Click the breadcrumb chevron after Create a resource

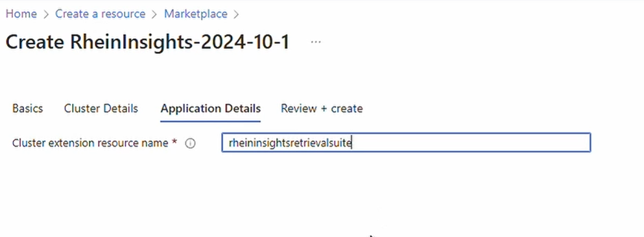(154, 14)
